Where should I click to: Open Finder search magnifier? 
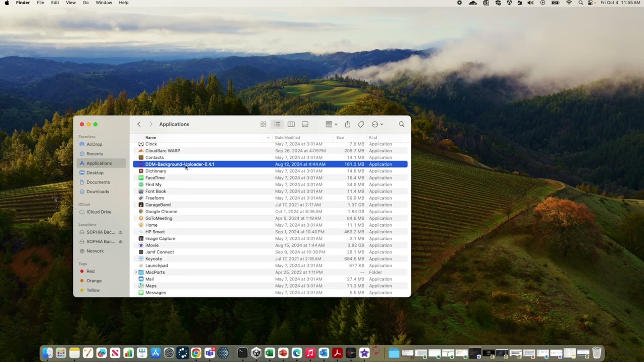(x=401, y=124)
